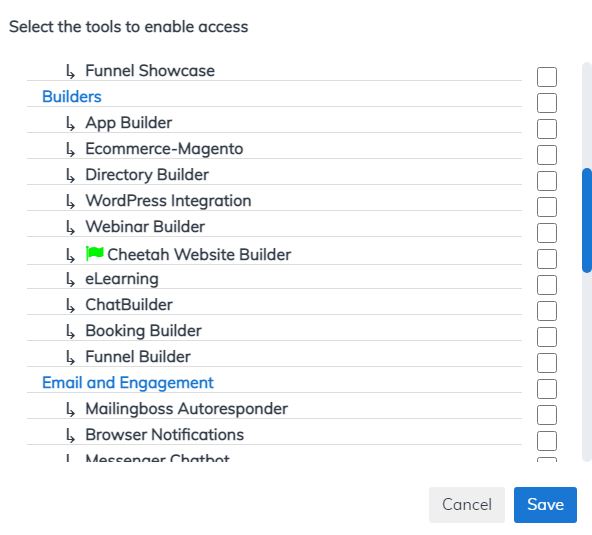Select the Directory Builder item
592x535 pixels.
tap(147, 175)
